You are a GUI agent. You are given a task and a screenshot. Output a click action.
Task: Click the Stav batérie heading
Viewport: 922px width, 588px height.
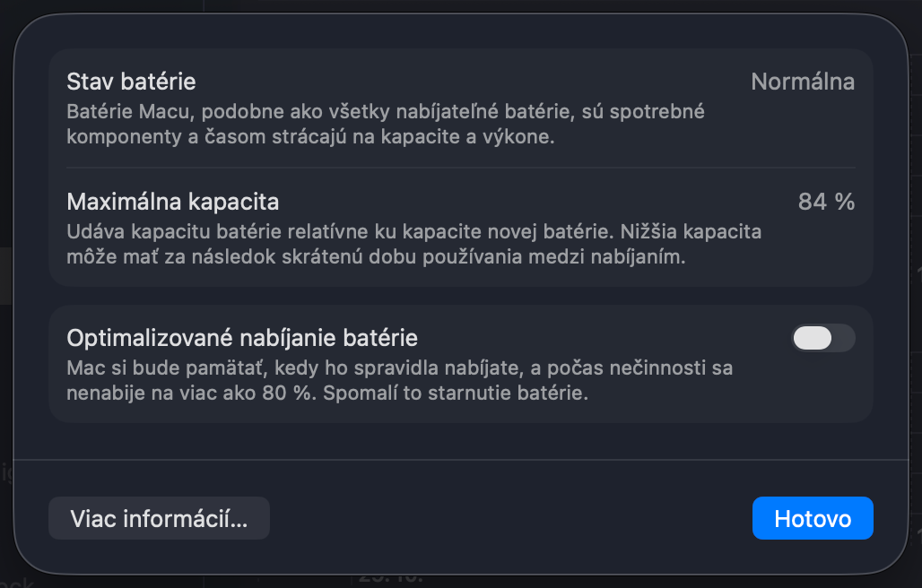(131, 82)
